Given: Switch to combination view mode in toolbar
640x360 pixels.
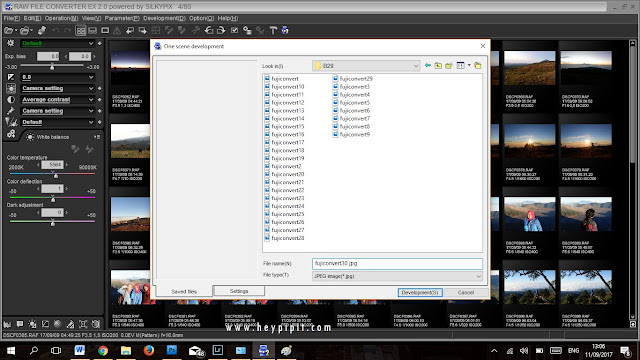Looking at the screenshot, I should click(x=93, y=30).
